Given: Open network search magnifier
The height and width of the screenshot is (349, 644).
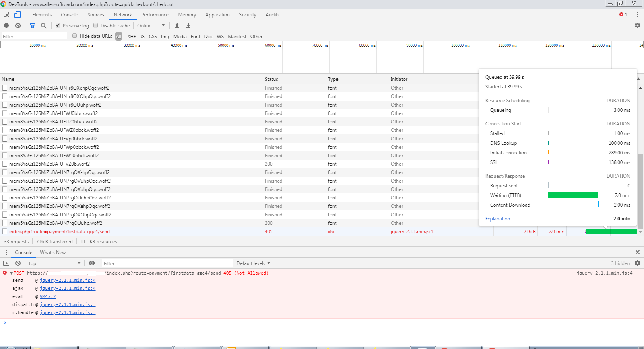Looking at the screenshot, I should (44, 25).
